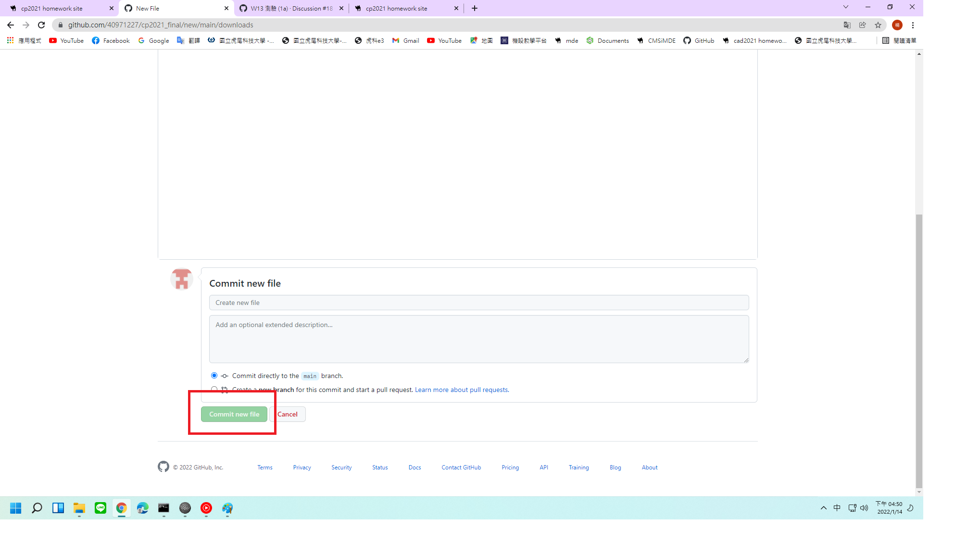This screenshot has width=980, height=556.
Task: Open the Status footer link
Action: [x=380, y=468]
